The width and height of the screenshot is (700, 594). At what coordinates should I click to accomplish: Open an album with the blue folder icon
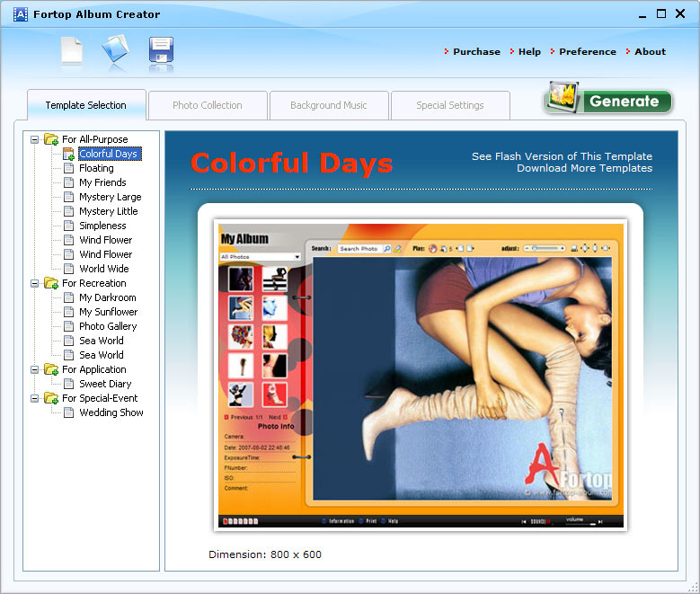[x=116, y=49]
